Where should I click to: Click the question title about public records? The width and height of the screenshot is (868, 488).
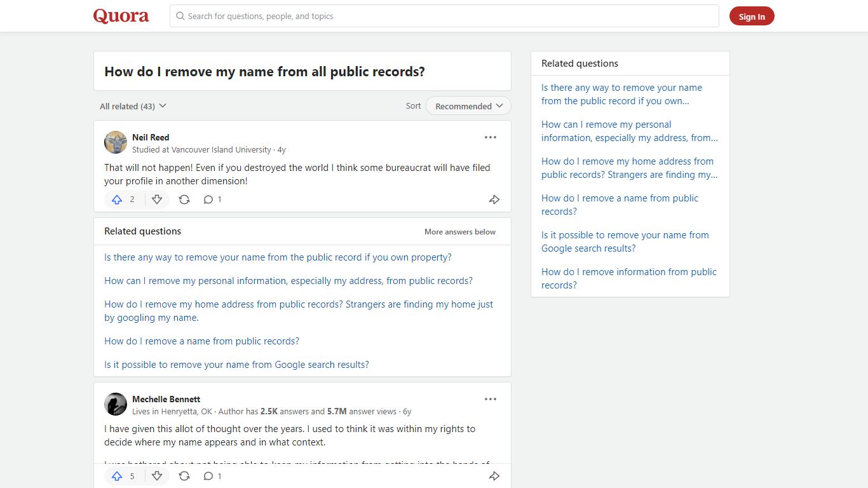point(264,72)
